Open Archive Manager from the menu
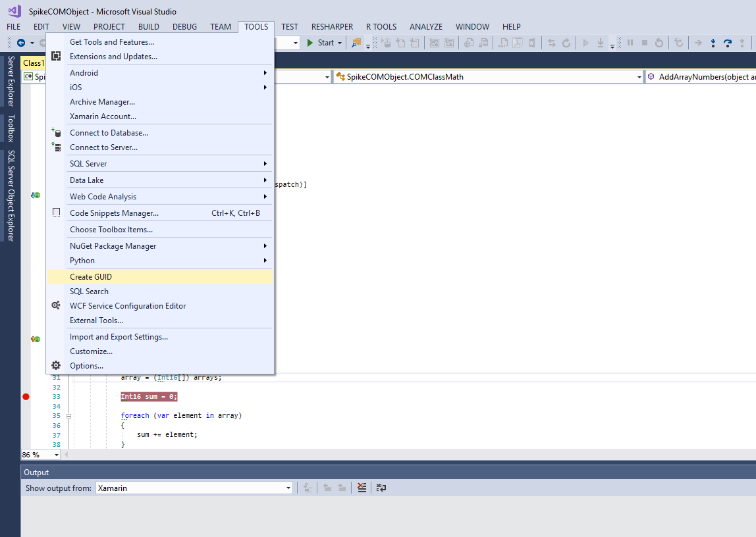The width and height of the screenshot is (756, 537). tap(160, 101)
